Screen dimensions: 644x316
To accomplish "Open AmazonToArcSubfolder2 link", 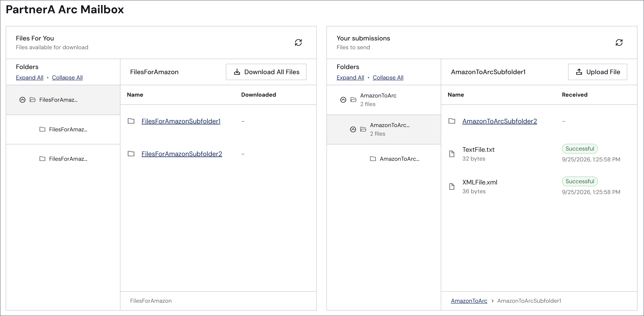I will pos(500,121).
